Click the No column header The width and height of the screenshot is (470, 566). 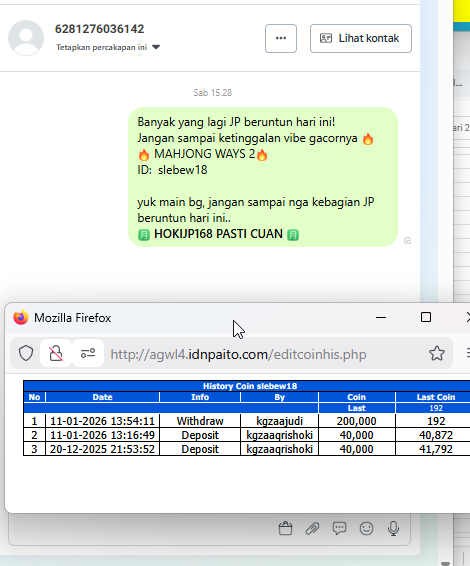tap(34, 397)
